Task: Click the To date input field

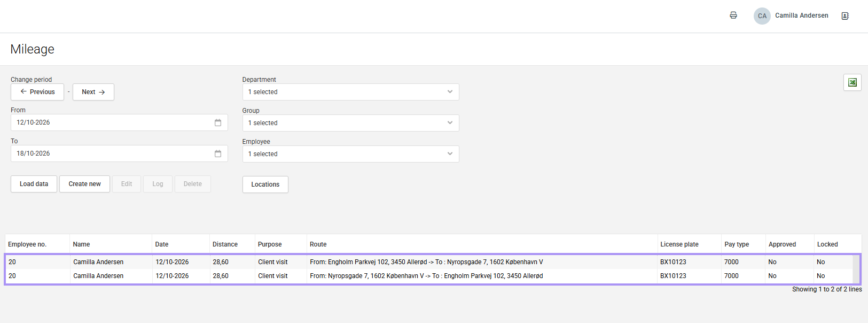Action: [x=119, y=153]
